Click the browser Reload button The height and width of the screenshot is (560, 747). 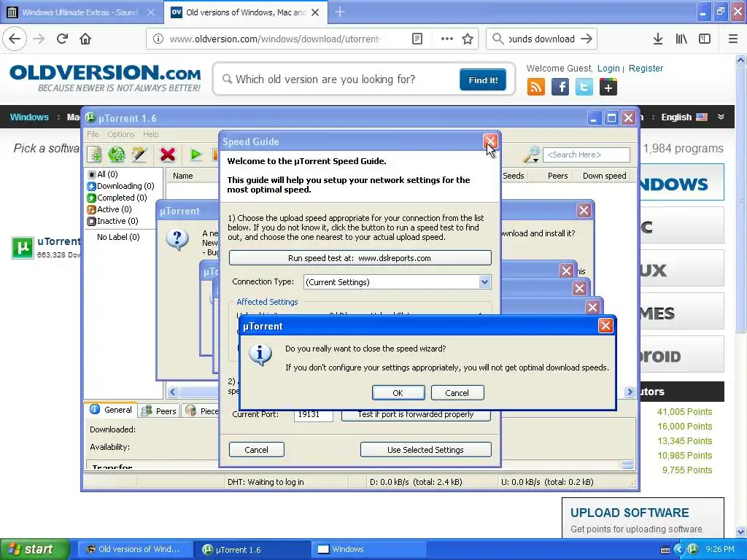tap(62, 39)
